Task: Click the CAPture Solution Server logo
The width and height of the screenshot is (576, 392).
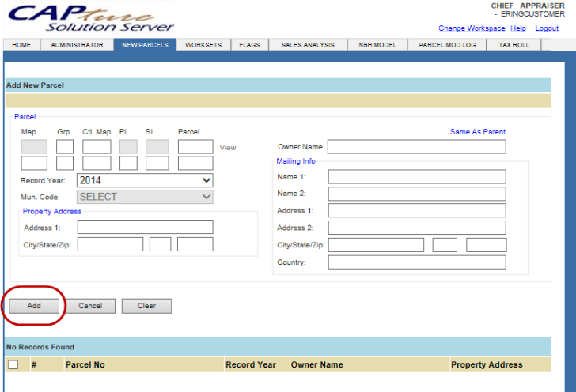Action: point(91,17)
